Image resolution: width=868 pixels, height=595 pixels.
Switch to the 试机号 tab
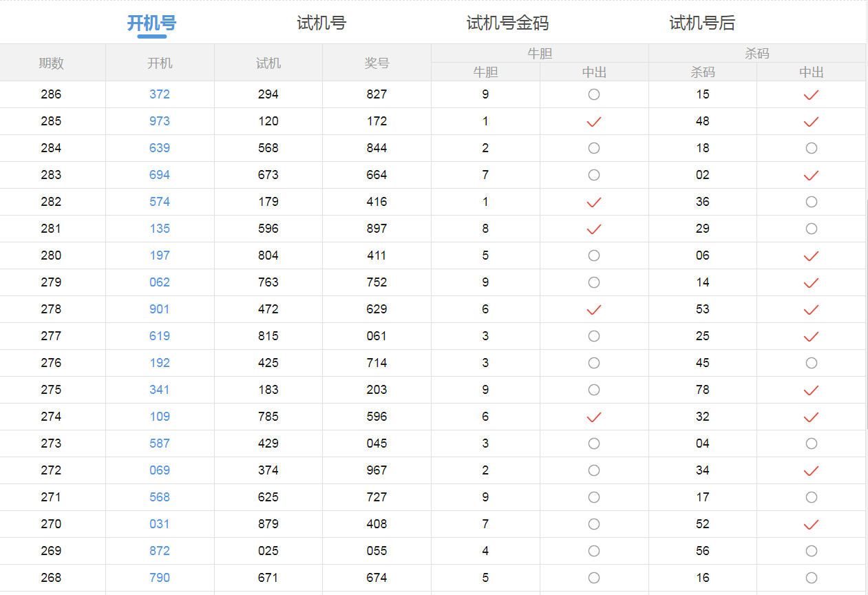click(x=321, y=23)
